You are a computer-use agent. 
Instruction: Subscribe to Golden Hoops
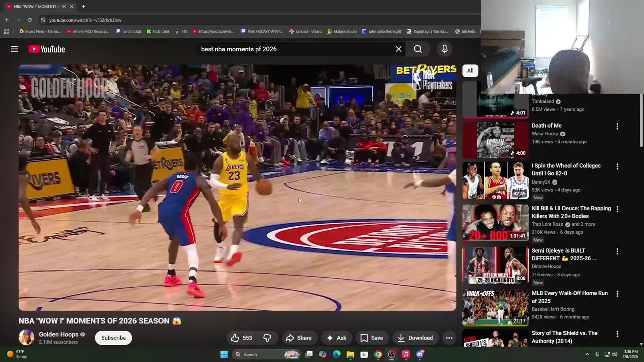[x=113, y=338]
